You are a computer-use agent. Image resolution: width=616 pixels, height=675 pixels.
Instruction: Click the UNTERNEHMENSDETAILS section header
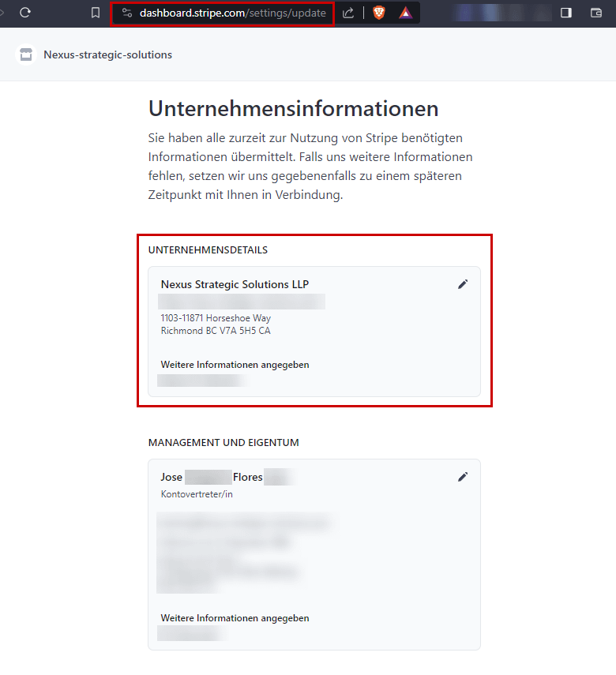(x=208, y=250)
